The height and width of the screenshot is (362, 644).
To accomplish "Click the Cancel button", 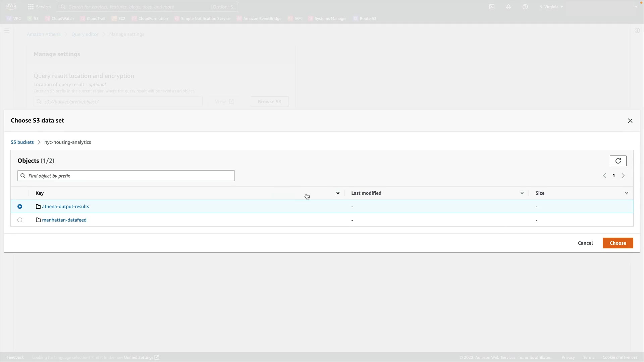I will coord(585,243).
